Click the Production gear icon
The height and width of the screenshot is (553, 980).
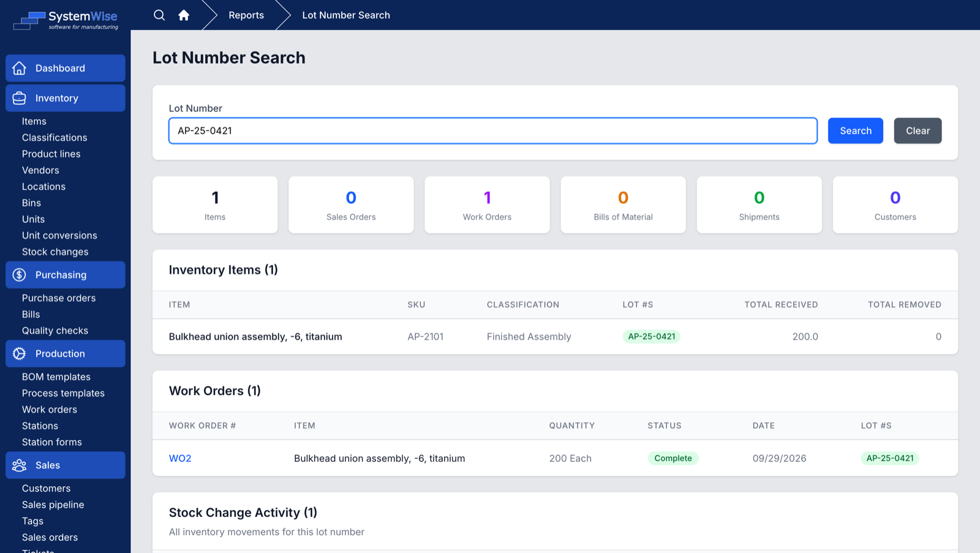pyautogui.click(x=20, y=353)
